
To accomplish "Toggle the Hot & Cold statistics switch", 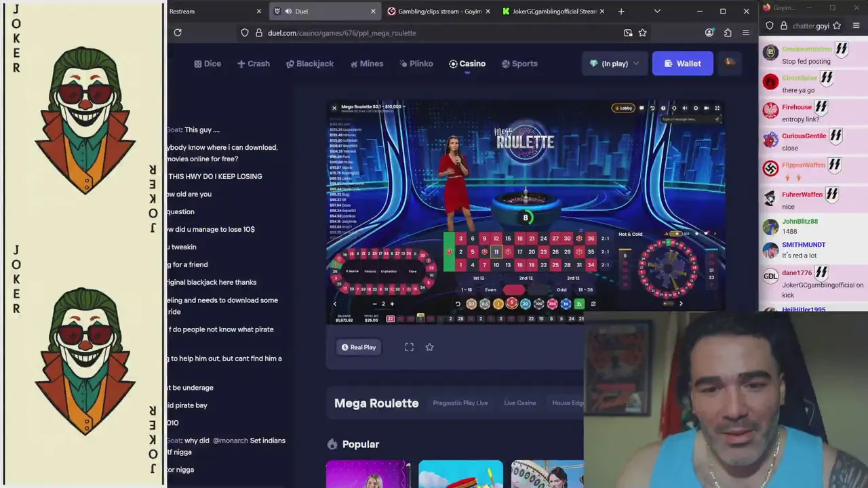I will [676, 234].
